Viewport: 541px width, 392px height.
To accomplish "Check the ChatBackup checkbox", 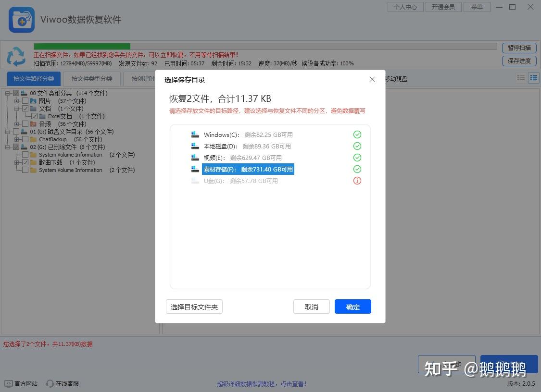I will 25,139.
